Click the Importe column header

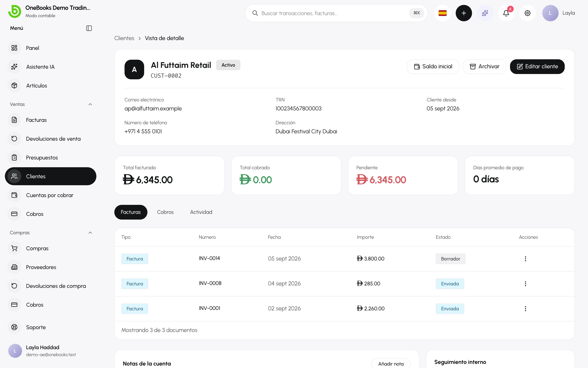pyautogui.click(x=365, y=237)
